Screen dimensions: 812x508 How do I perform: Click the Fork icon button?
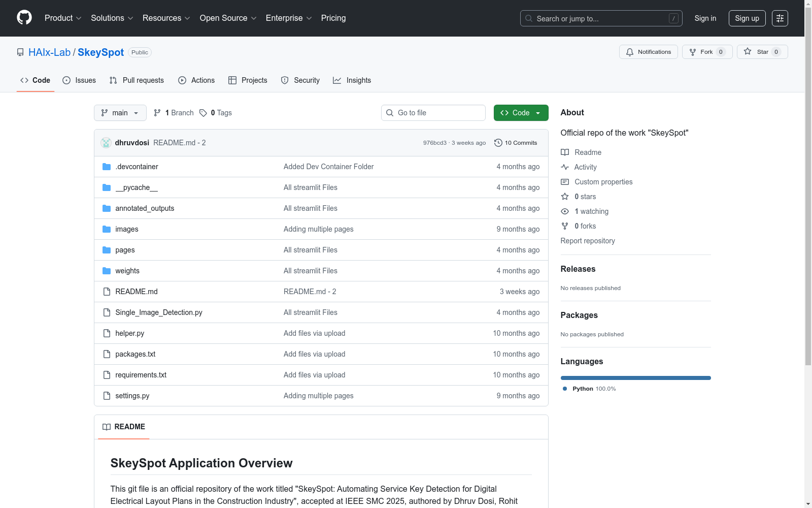pos(693,52)
